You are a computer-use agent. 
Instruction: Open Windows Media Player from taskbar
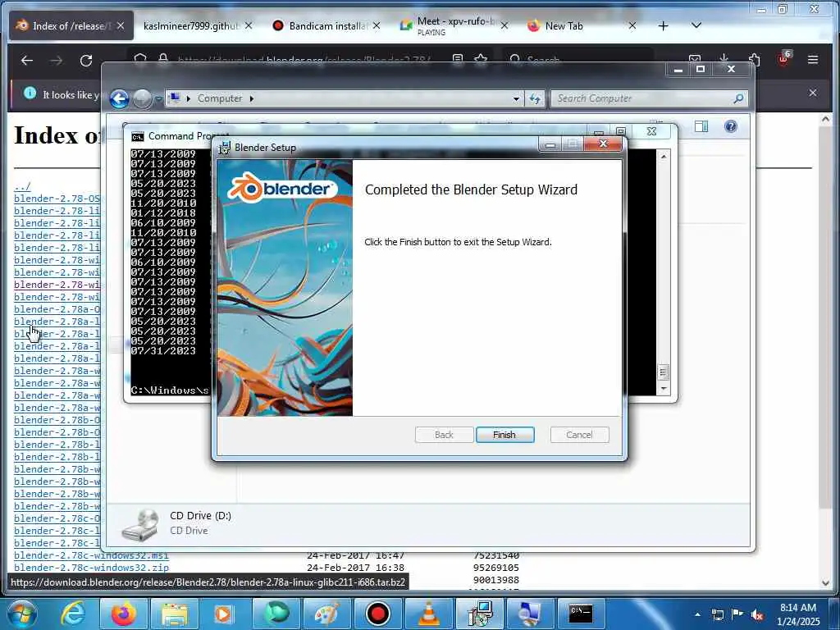coord(224,614)
